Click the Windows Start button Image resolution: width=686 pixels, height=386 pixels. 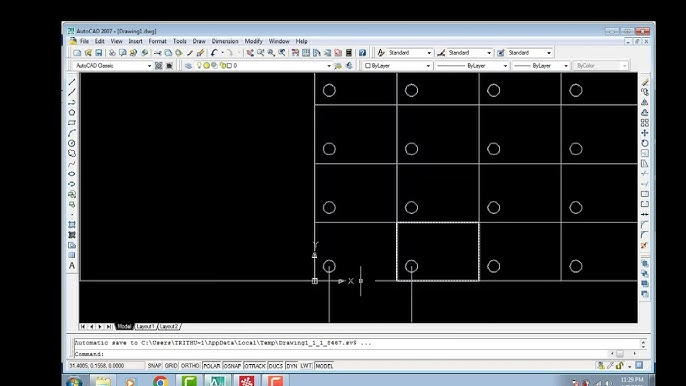[x=74, y=382]
